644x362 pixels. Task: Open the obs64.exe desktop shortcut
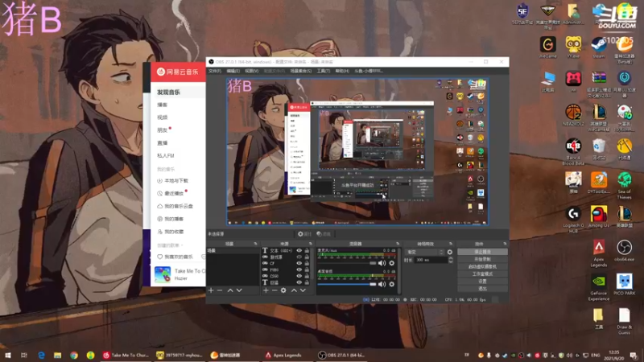pyautogui.click(x=624, y=251)
